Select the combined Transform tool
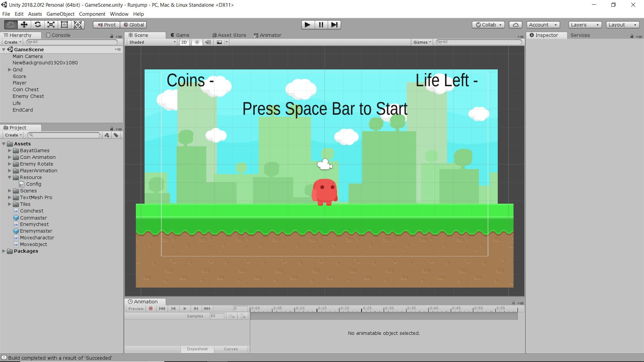Screen dimensions: 644x362 click(78, 24)
